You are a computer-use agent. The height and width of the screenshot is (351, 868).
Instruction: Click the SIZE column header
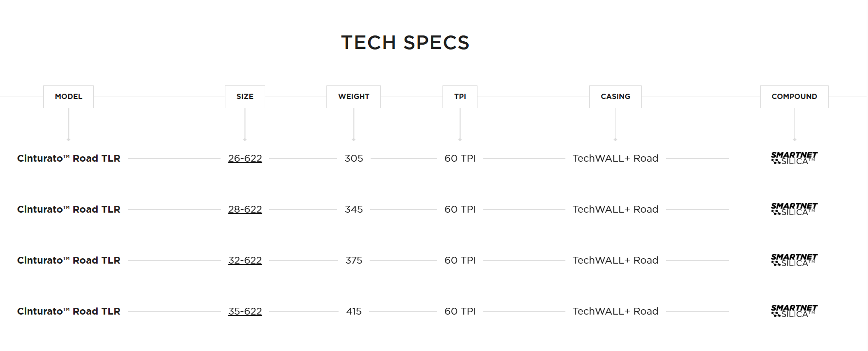(245, 97)
